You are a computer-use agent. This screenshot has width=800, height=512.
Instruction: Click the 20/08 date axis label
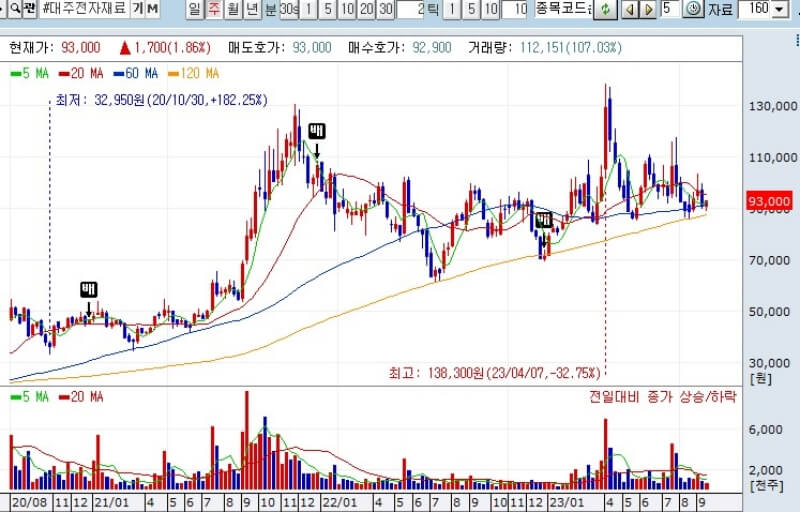point(28,502)
